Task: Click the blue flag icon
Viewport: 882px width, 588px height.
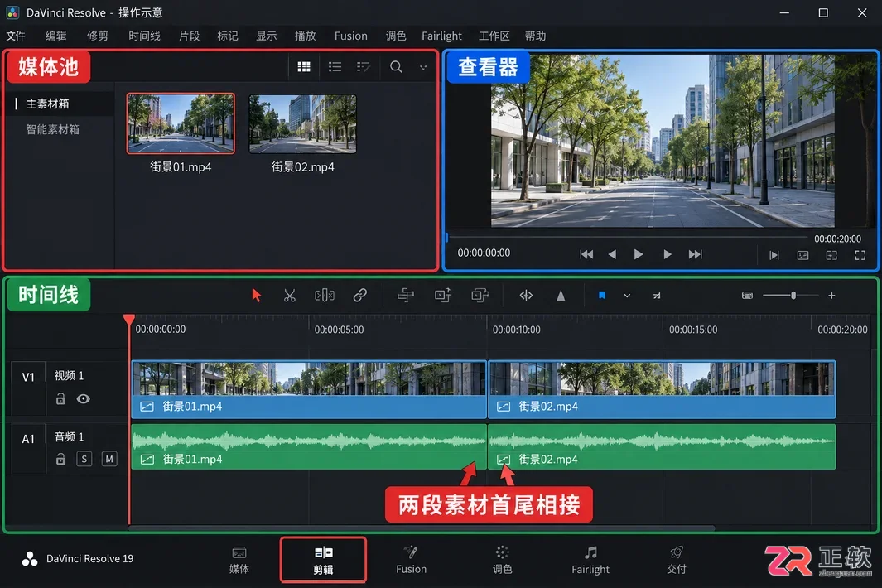Action: point(602,296)
